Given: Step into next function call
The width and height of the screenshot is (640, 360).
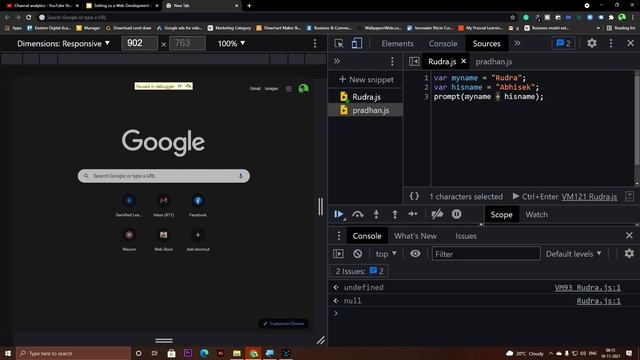Looking at the screenshot, I should coord(376,214).
